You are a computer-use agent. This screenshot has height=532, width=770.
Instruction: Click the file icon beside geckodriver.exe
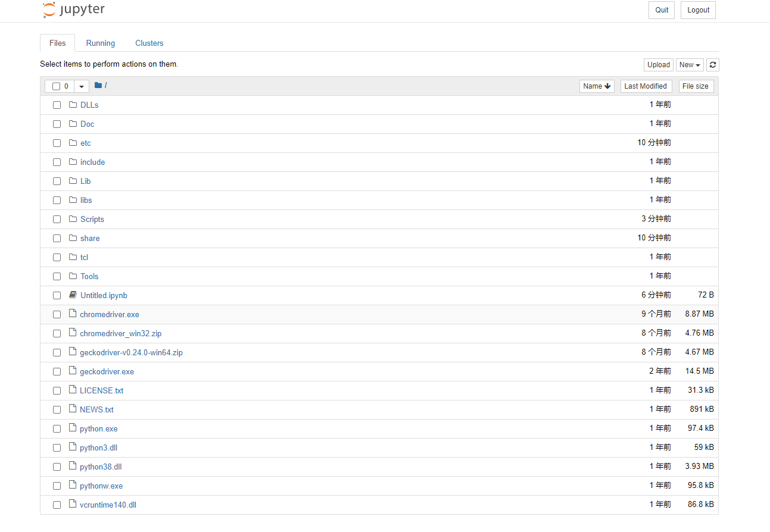[73, 371]
